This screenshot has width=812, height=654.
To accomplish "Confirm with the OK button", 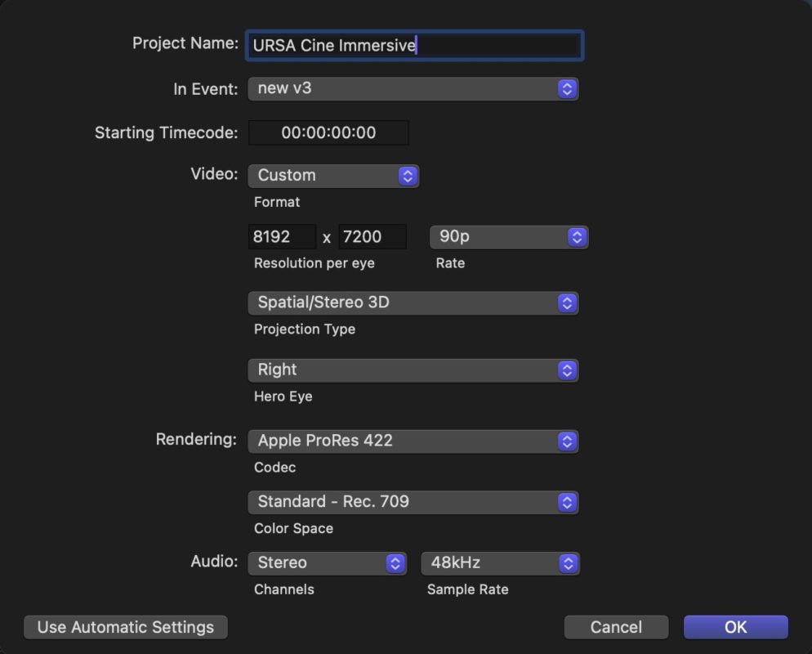I will [736, 627].
